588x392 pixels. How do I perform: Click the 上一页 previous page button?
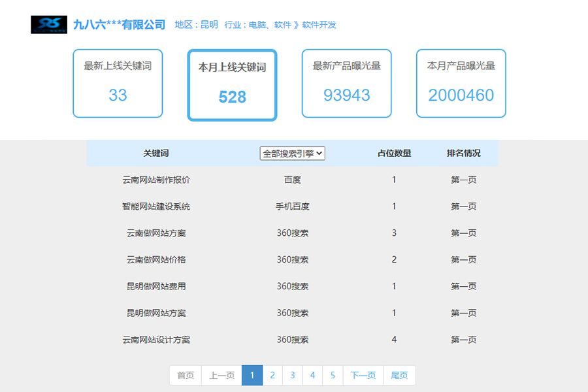[x=221, y=375]
